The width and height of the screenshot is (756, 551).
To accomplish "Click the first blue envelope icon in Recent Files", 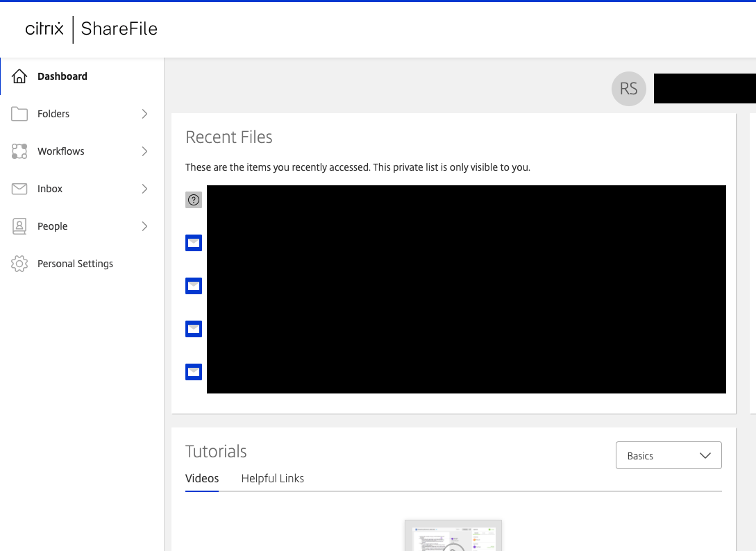I will [194, 243].
